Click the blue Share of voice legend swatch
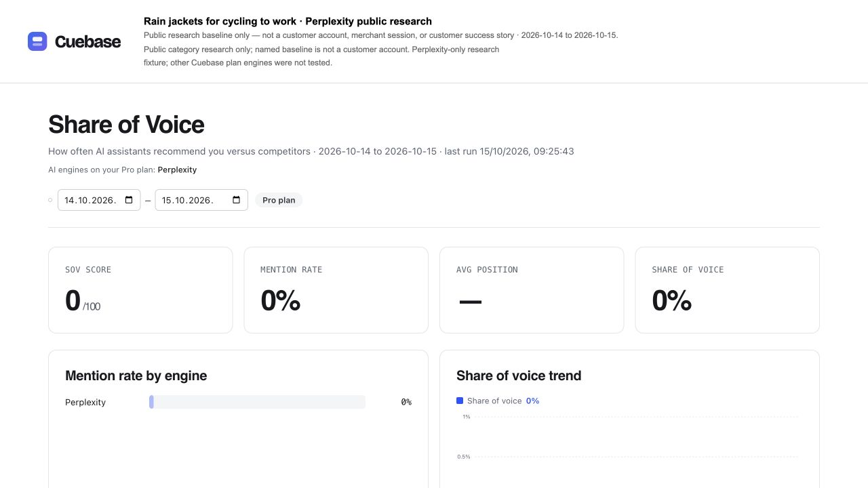The height and width of the screenshot is (488, 868). 460,401
